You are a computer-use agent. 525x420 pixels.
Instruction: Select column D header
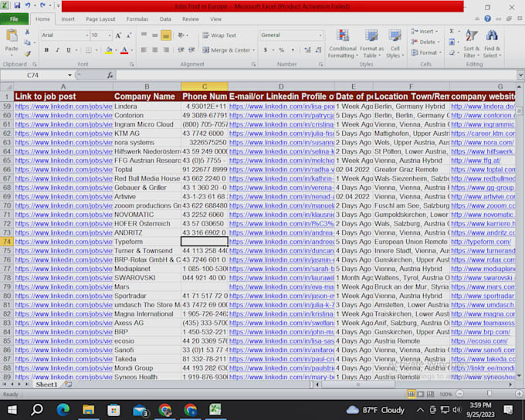coord(281,86)
